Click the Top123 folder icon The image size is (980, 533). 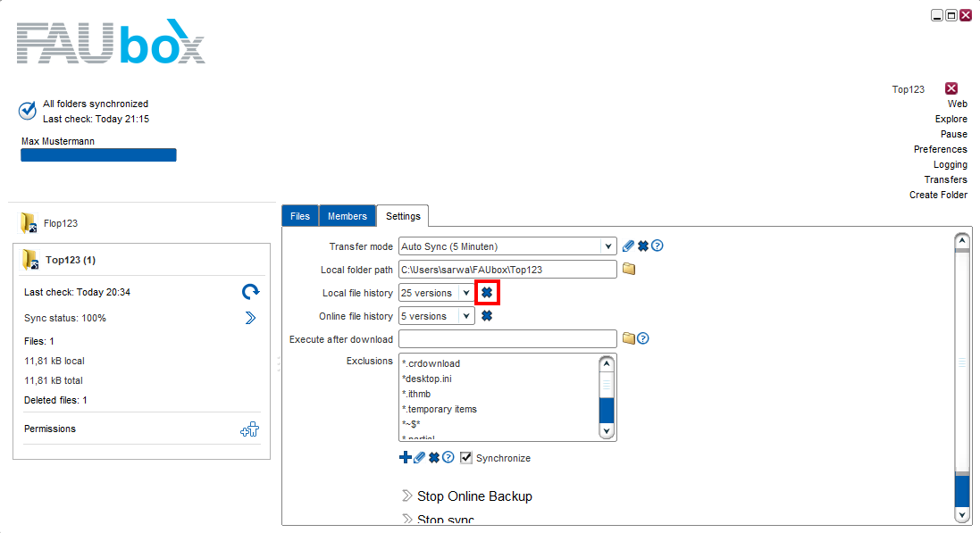point(29,260)
